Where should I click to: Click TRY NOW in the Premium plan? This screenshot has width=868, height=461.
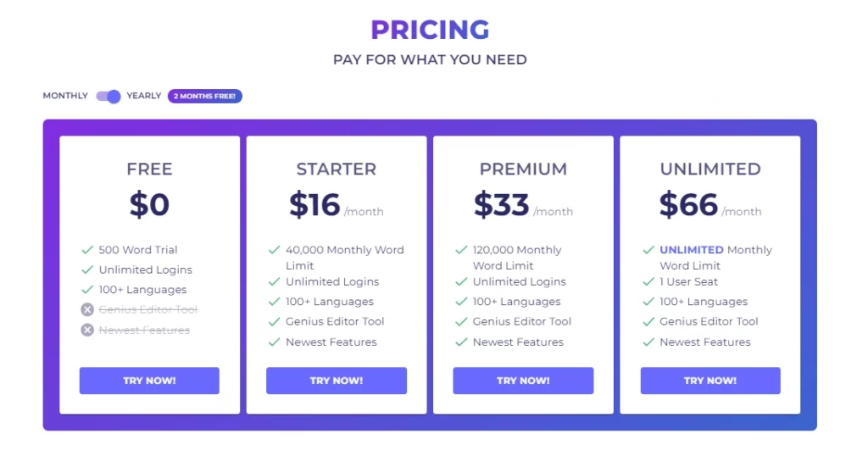[523, 380]
